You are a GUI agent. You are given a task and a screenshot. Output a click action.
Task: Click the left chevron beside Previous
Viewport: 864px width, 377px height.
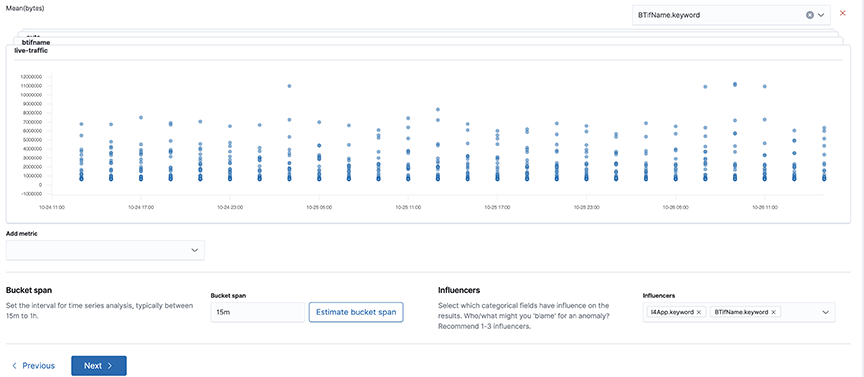point(14,365)
